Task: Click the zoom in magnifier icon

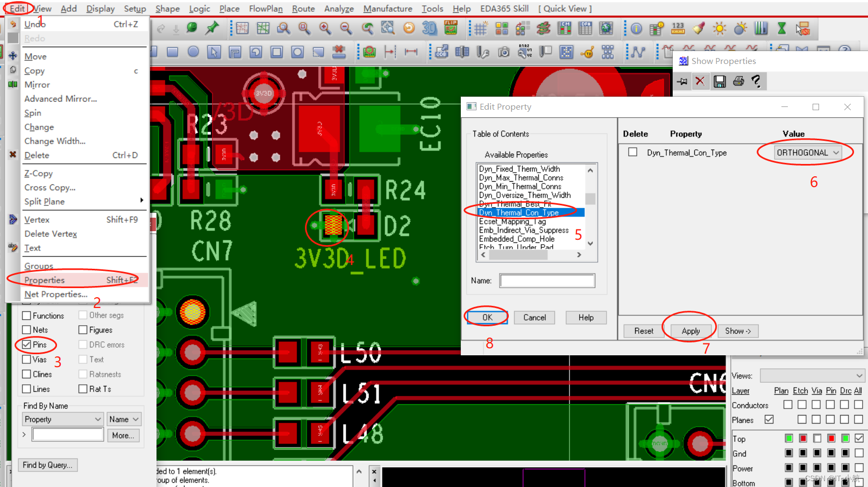Action: (x=325, y=28)
